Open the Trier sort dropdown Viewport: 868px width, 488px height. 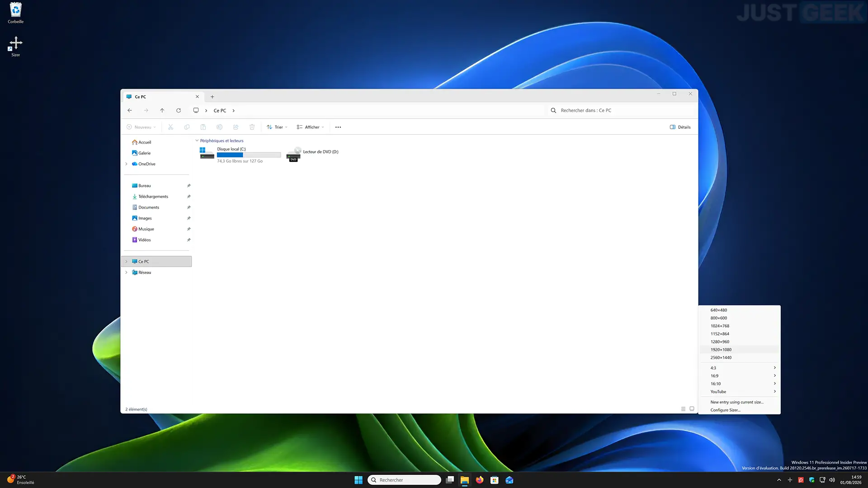click(277, 127)
